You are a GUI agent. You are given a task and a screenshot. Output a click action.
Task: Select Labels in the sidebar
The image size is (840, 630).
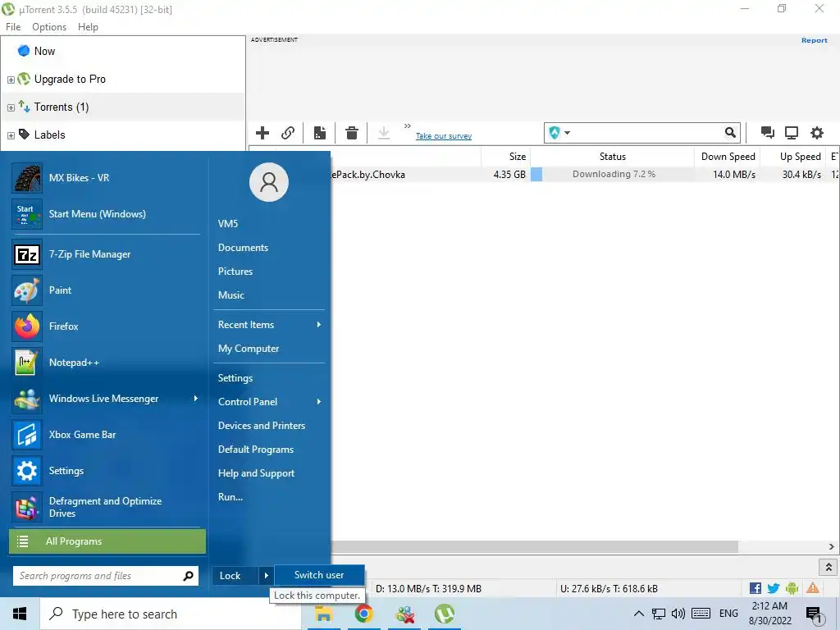[x=49, y=135]
